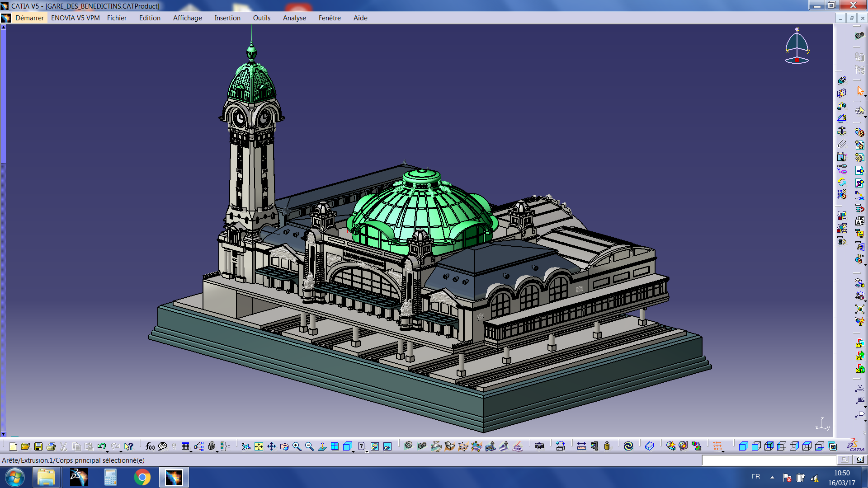Create a new document with the New icon
The image size is (868, 488).
[13, 446]
